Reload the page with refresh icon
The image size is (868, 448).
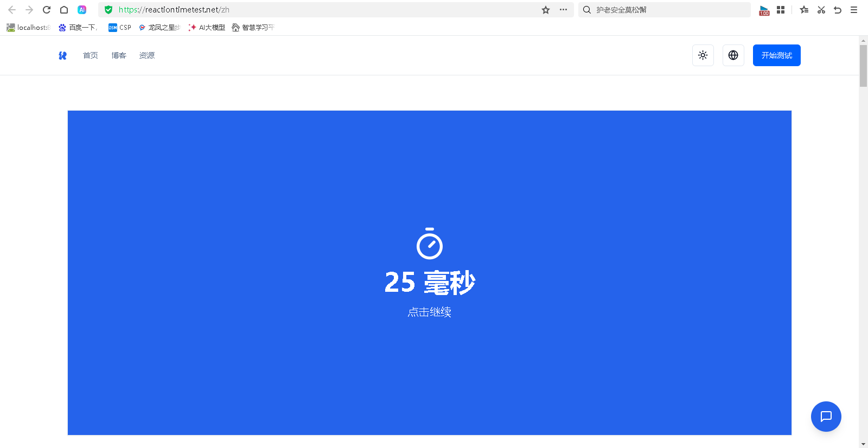point(47,10)
